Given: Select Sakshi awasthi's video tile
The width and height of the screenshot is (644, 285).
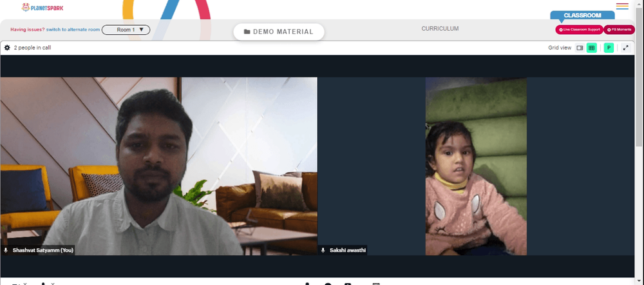Looking at the screenshot, I should pos(476,166).
